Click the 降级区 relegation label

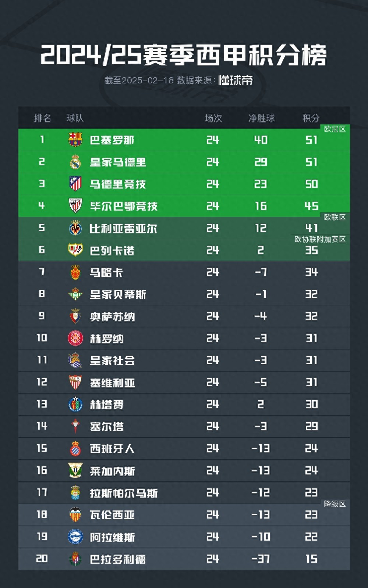coord(335,504)
